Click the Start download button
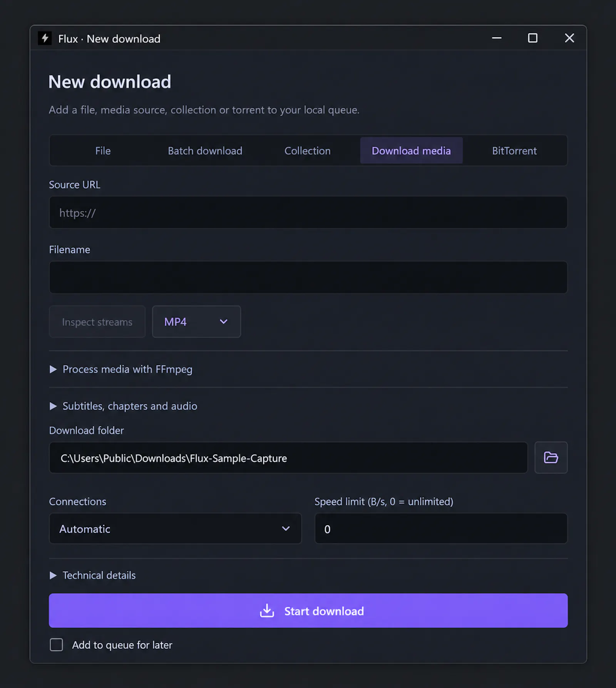Image resolution: width=616 pixels, height=688 pixels. click(308, 611)
